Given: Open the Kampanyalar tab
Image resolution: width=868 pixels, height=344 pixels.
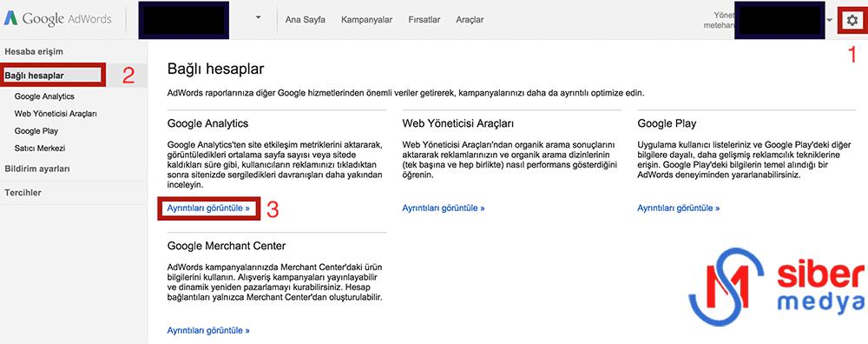Looking at the screenshot, I should pyautogui.click(x=366, y=19).
